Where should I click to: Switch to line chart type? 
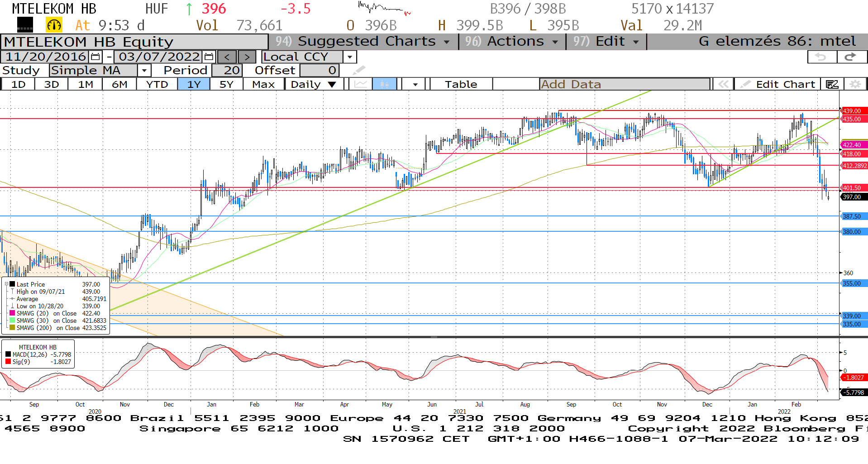(x=361, y=84)
